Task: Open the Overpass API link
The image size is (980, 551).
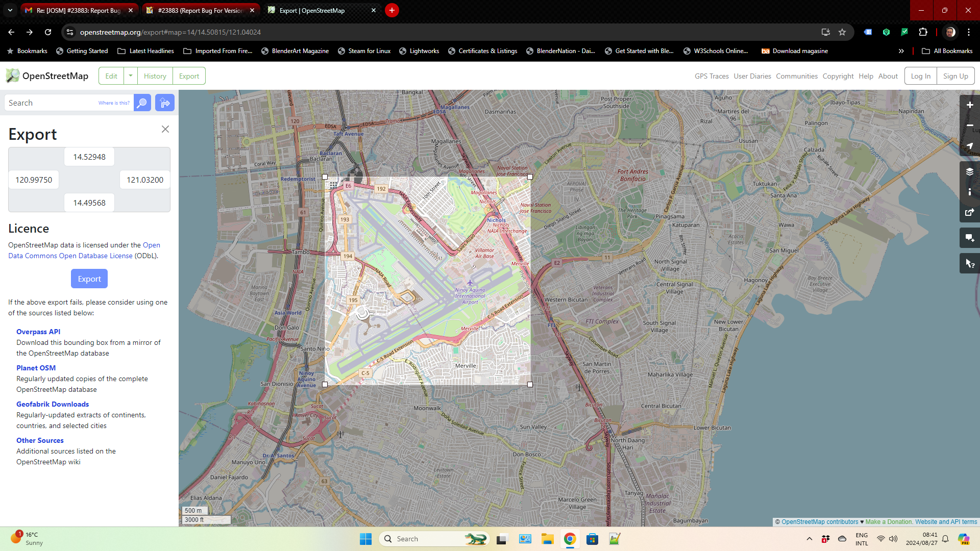Action: point(38,332)
